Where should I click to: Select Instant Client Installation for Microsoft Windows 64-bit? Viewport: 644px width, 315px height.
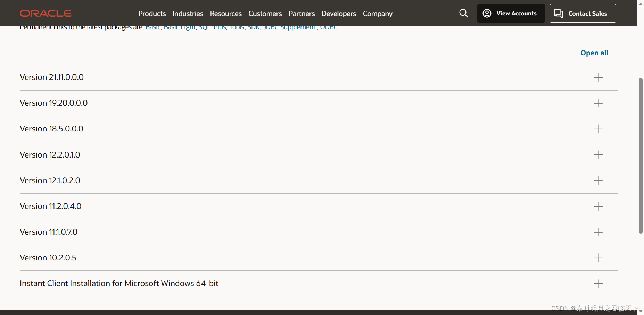click(x=119, y=283)
